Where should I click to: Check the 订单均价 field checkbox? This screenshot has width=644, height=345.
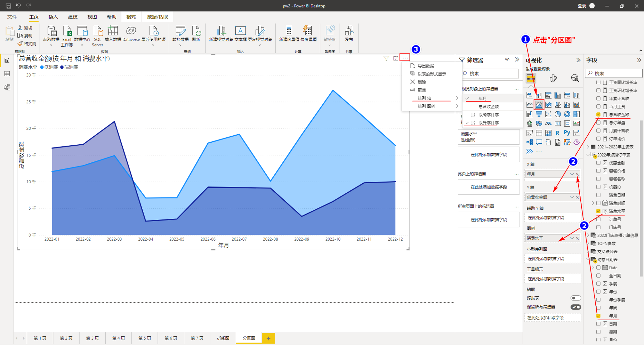tap(598, 139)
